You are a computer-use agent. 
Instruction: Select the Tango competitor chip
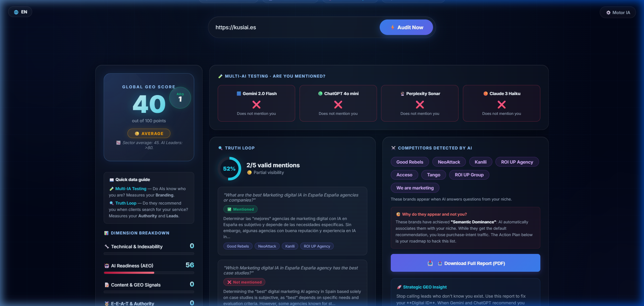pos(434,175)
